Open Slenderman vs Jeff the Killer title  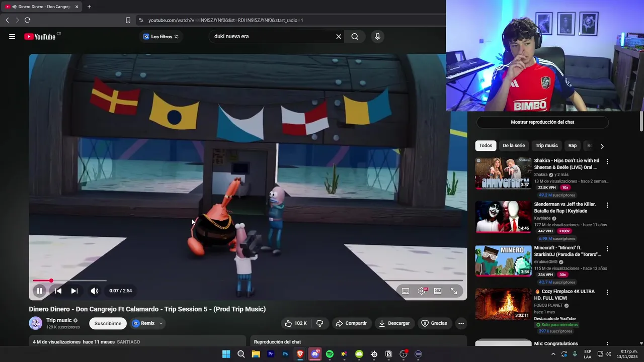[x=565, y=208]
